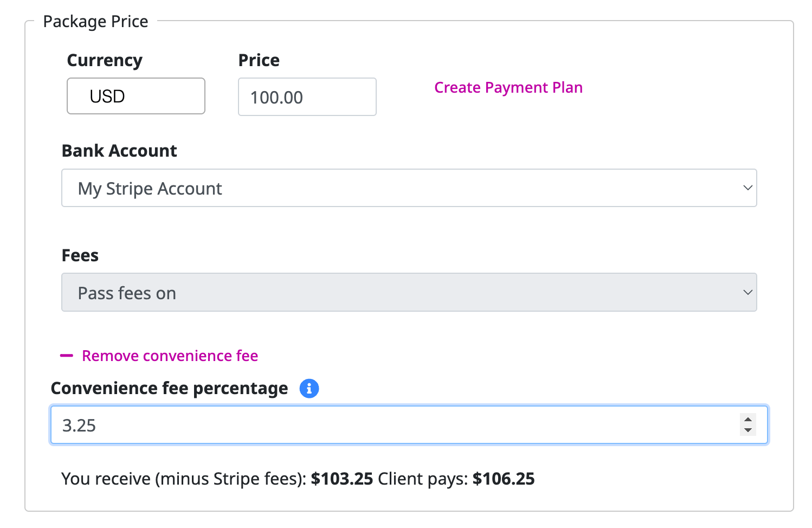Click the blue info icon beside Convenience fee percentage

coord(309,388)
